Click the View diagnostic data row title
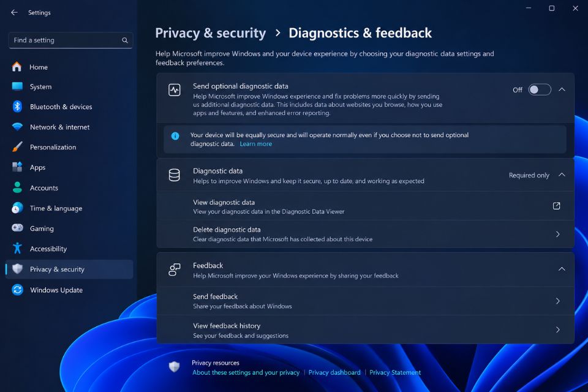Screen dimensions: 588x392 tap(224, 202)
